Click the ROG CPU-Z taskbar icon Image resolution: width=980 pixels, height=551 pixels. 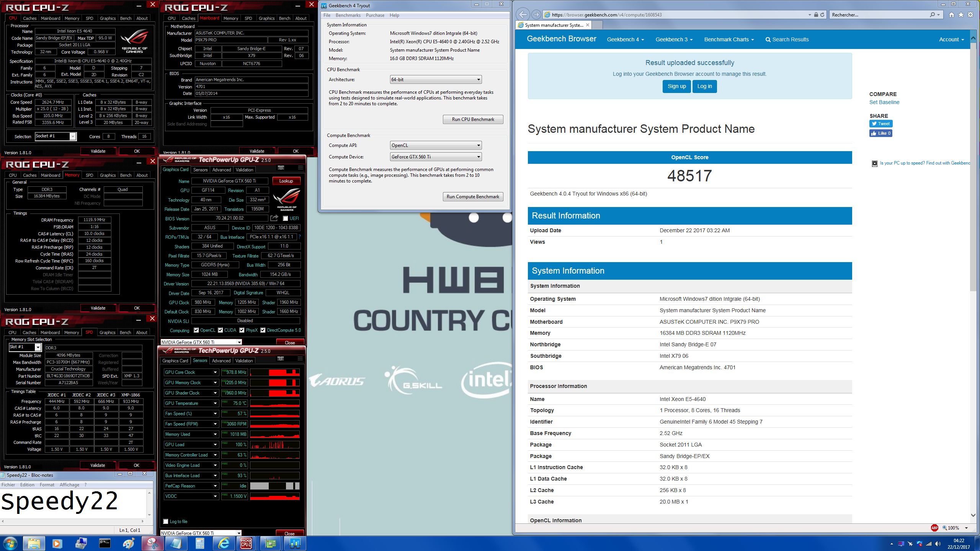246,543
